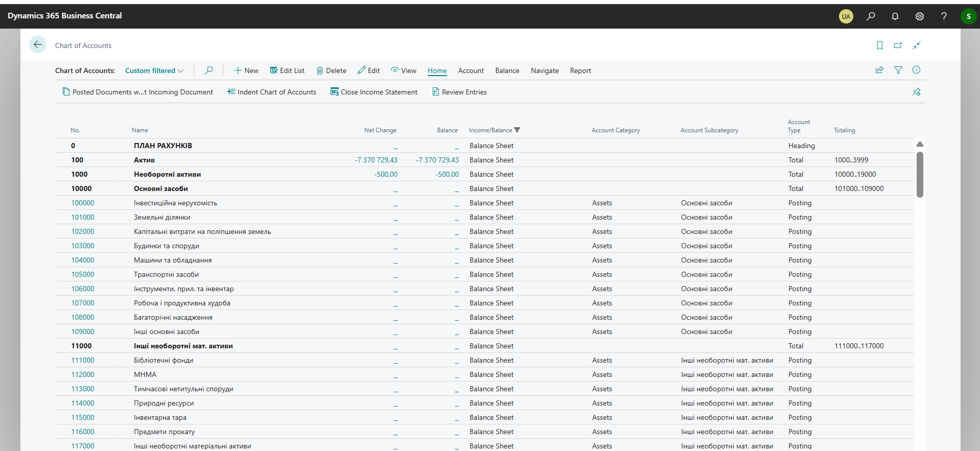Screen dimensions: 980x451
Task: Click the share icon
Action: tap(879, 70)
